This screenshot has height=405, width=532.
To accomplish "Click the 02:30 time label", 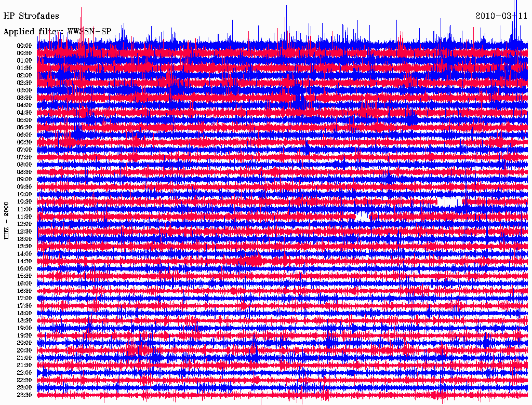I will (x=24, y=83).
